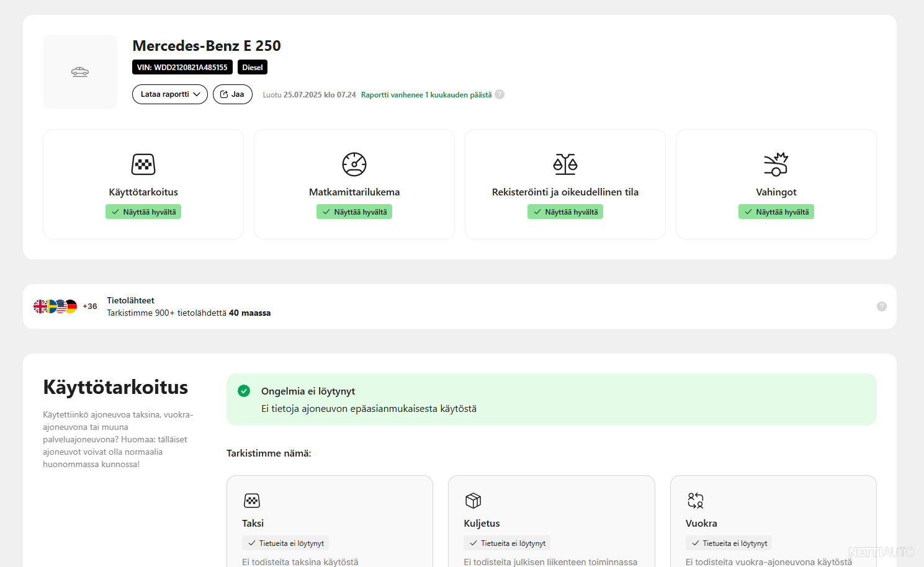Click the +36 countries count
The image size is (924, 567).
tap(90, 306)
